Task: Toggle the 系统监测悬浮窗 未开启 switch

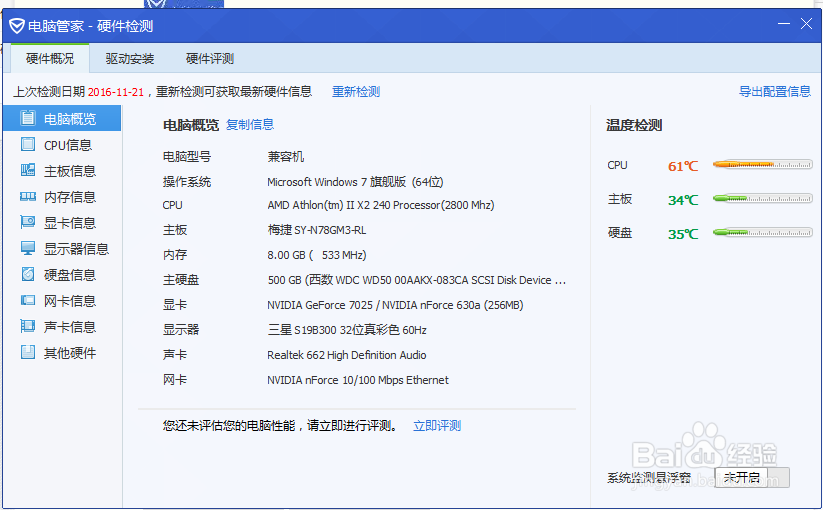Action: coord(752,477)
